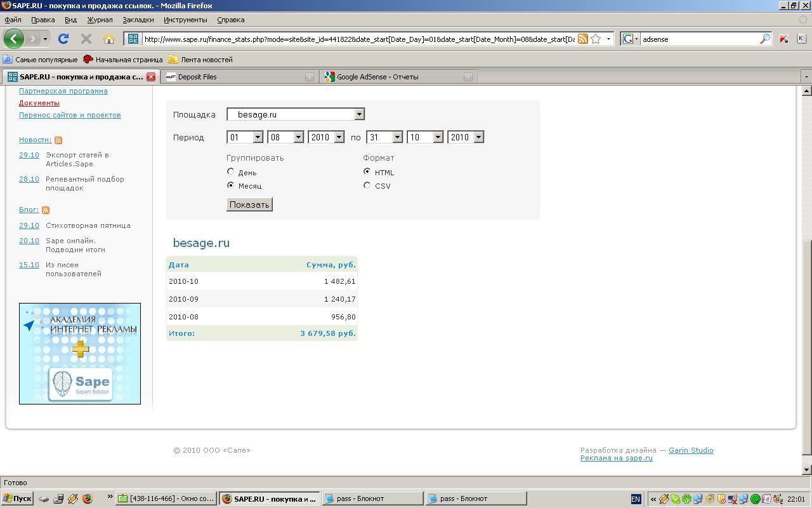812x508 pixels.
Task: Select the Месяц grouping radio button
Action: [230, 185]
